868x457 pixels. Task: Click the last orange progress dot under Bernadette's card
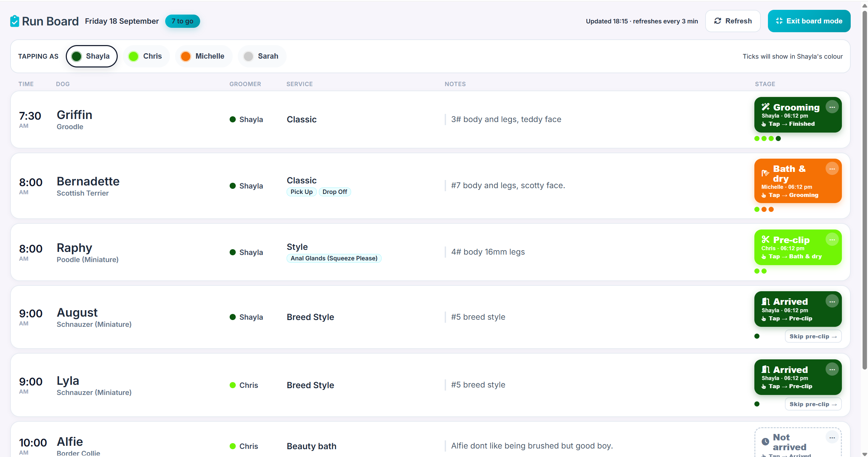click(771, 210)
